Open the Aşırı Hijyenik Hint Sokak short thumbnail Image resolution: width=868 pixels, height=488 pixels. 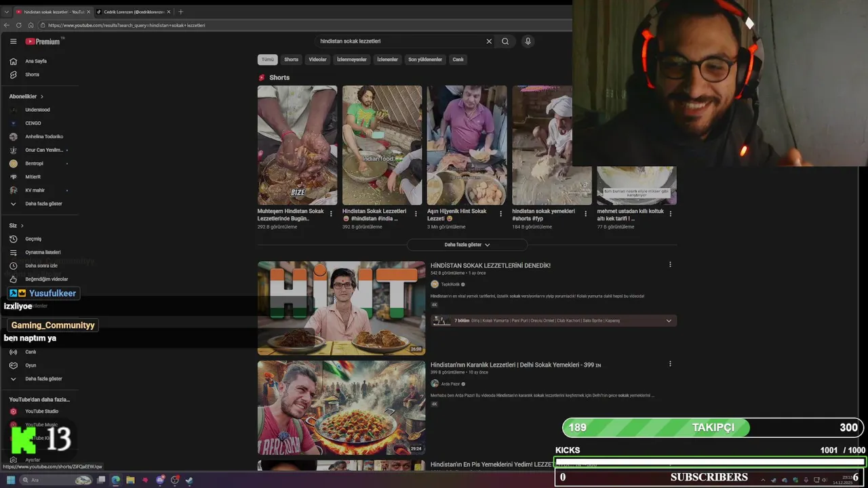click(467, 145)
